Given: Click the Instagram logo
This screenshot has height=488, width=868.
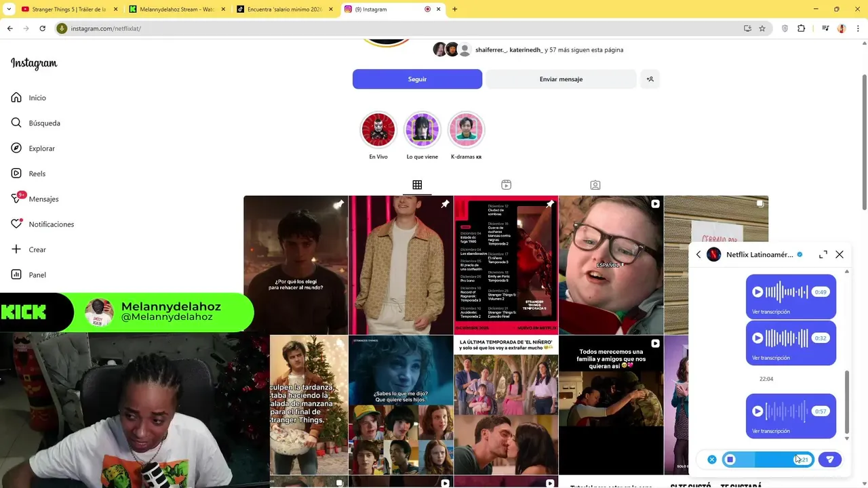Looking at the screenshot, I should click(34, 64).
